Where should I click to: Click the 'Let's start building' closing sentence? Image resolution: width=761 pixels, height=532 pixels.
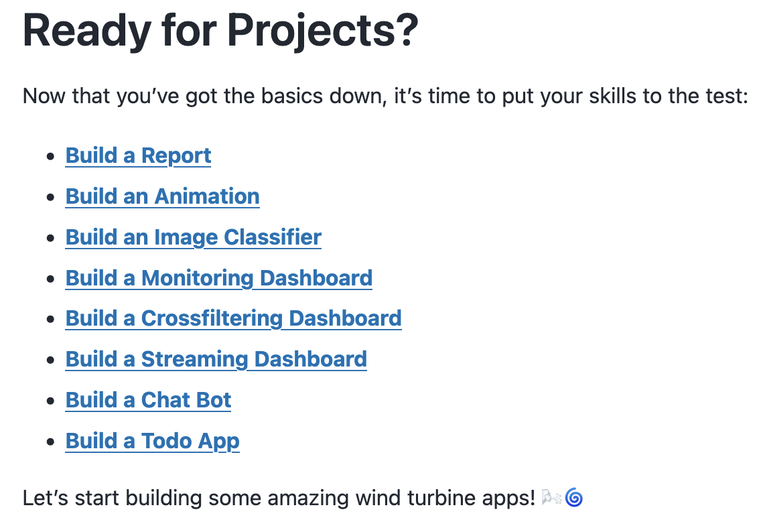279,498
